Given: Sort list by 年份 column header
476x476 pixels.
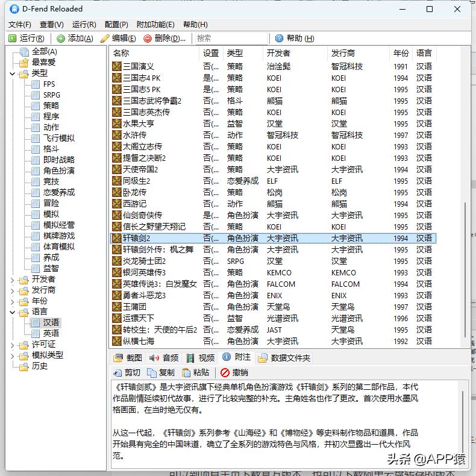Looking at the screenshot, I should (x=401, y=53).
